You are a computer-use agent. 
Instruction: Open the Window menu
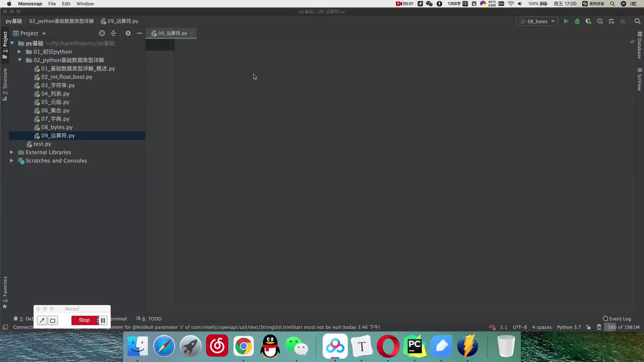[x=85, y=4]
